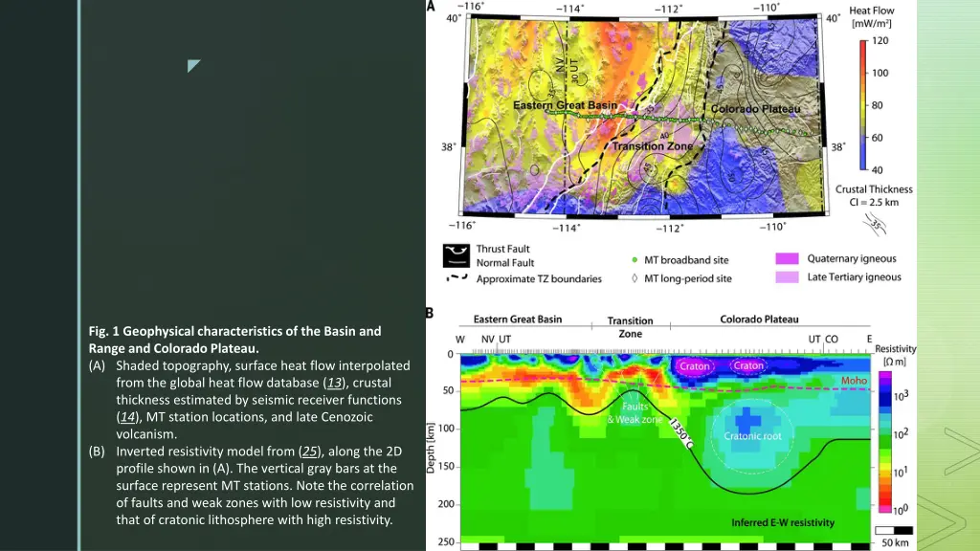This screenshot has height=551, width=980.
Task: Click the 'Faults & Weak zone' label
Action: coord(635,413)
